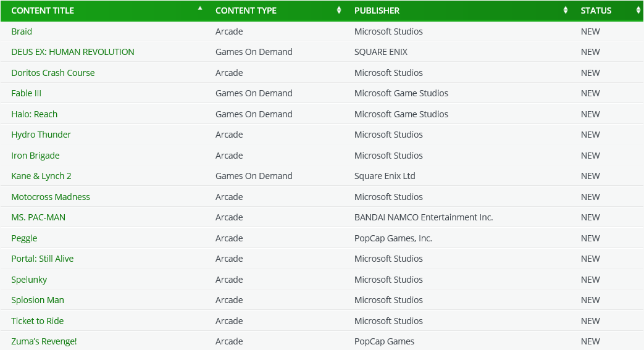The width and height of the screenshot is (644, 350).
Task: Open the Portal: Still Alive link
Action: [x=43, y=259]
